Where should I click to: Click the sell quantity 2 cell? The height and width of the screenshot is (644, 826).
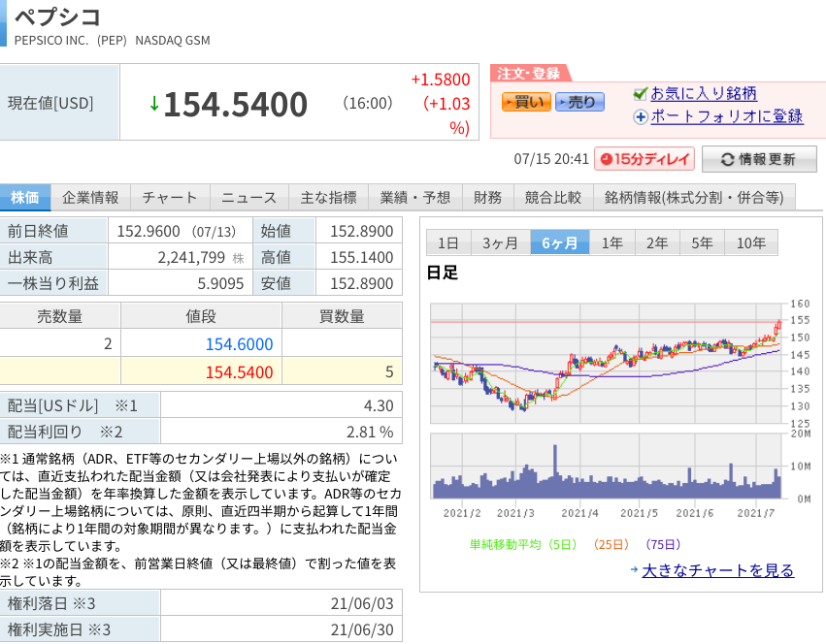coord(60,344)
